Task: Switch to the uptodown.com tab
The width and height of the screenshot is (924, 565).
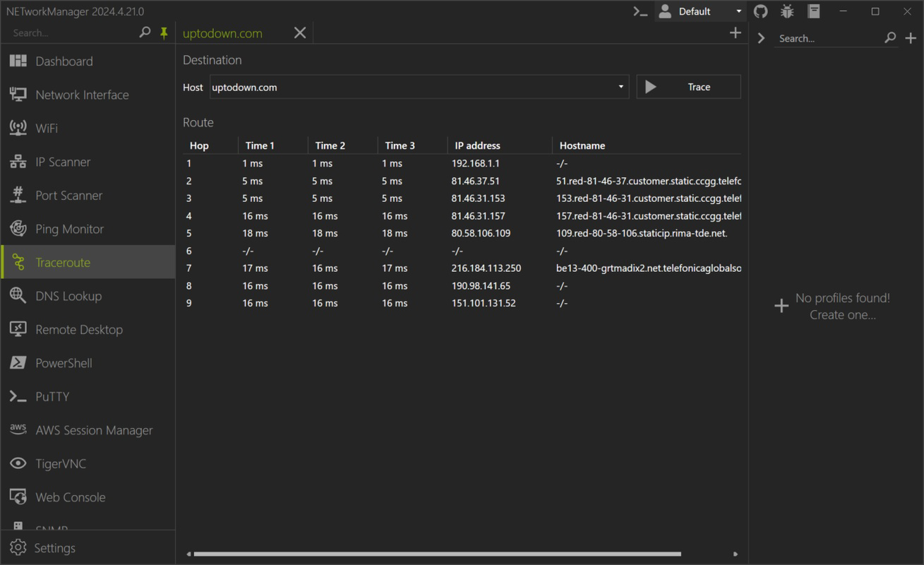Action: tap(222, 33)
